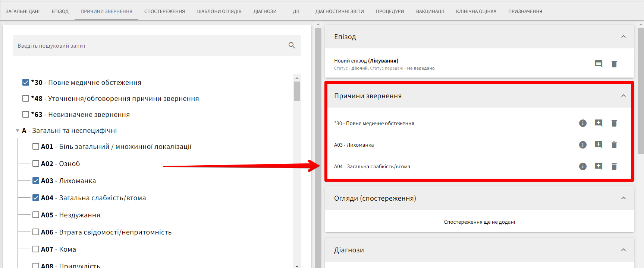The width and height of the screenshot is (644, 268).
Task: Enable *48 Уточнення/обговорення причини звернення checkbox
Action: point(26,99)
